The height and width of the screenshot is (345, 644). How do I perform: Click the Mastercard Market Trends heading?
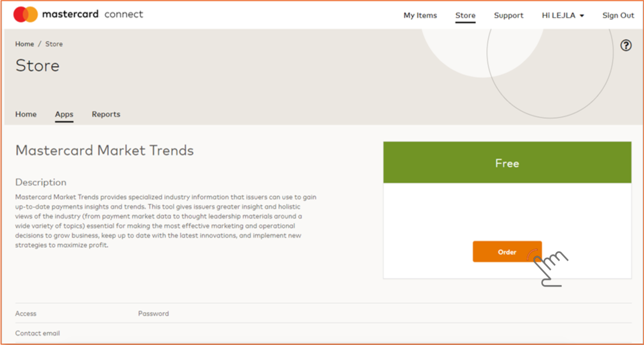click(x=104, y=150)
